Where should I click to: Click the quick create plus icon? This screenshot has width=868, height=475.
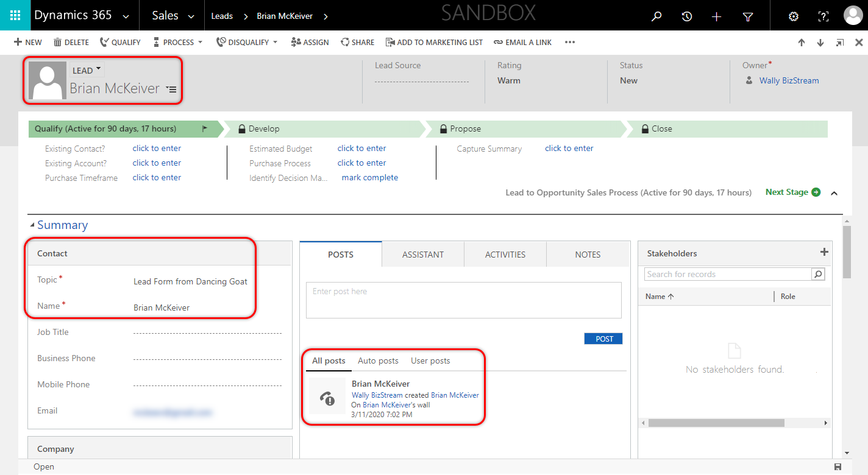click(x=717, y=16)
